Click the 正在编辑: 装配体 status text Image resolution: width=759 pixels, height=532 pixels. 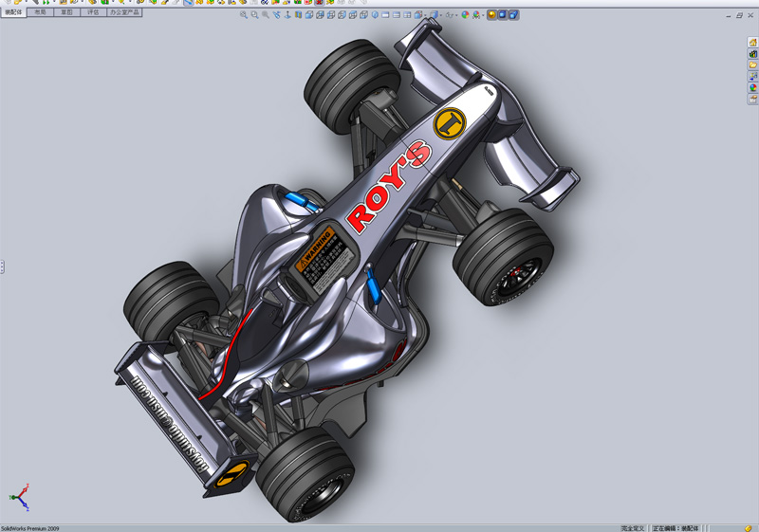tap(676, 528)
